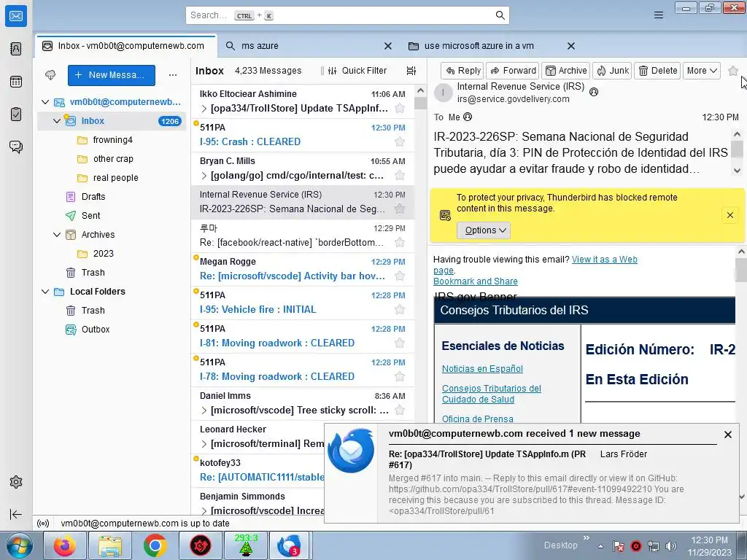Mark the message as Junk

pyautogui.click(x=613, y=71)
